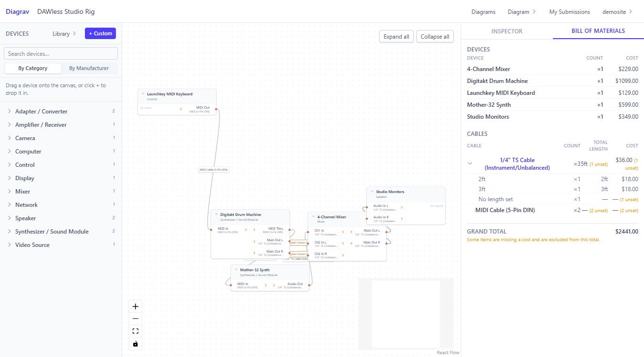Switch to the Bill of Materials tab

tap(598, 31)
